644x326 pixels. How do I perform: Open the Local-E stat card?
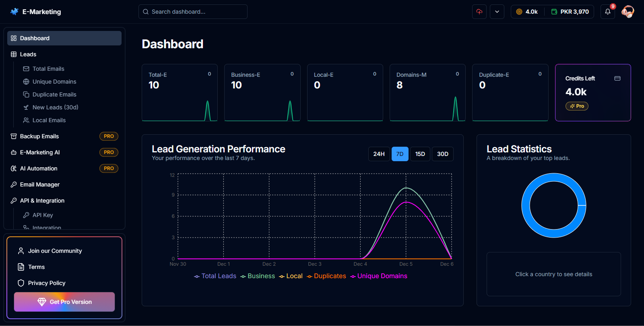[x=345, y=92]
